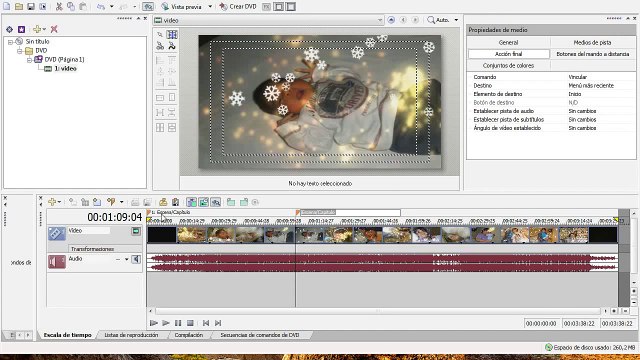Switch to the Acción final tab
Viewport: 640px width, 360px height.
coord(508,54)
